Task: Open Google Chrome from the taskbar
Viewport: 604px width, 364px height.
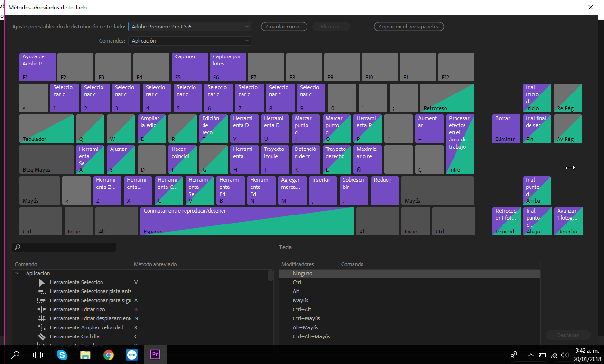Action: [109, 355]
